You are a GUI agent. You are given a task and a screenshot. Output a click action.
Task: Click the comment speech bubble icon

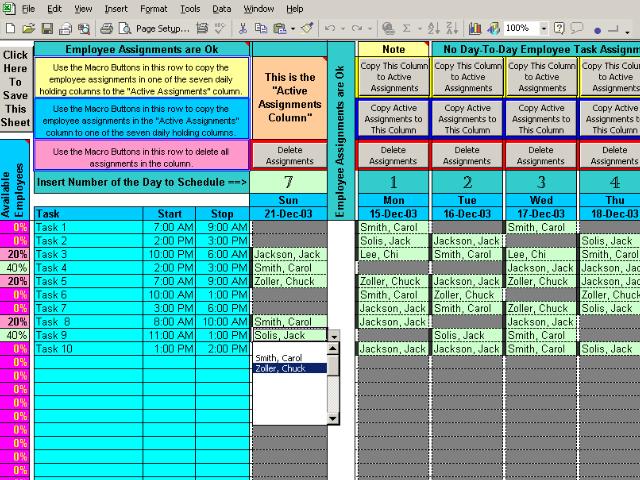click(x=577, y=28)
